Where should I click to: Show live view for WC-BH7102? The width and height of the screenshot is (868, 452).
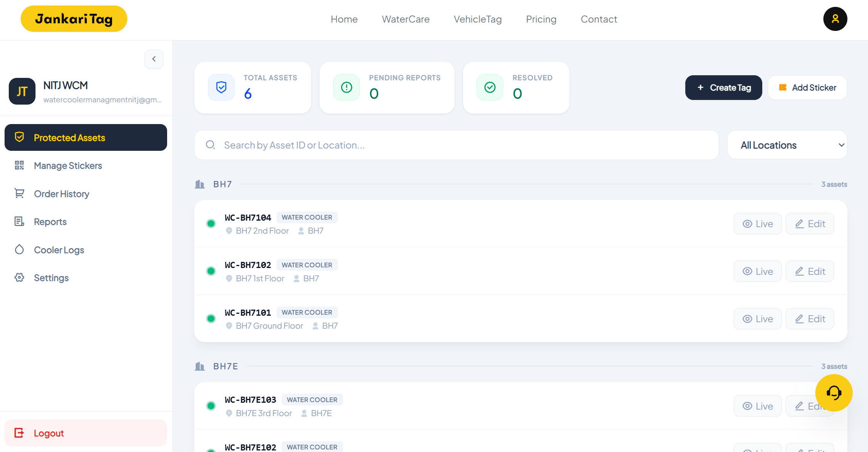(757, 271)
